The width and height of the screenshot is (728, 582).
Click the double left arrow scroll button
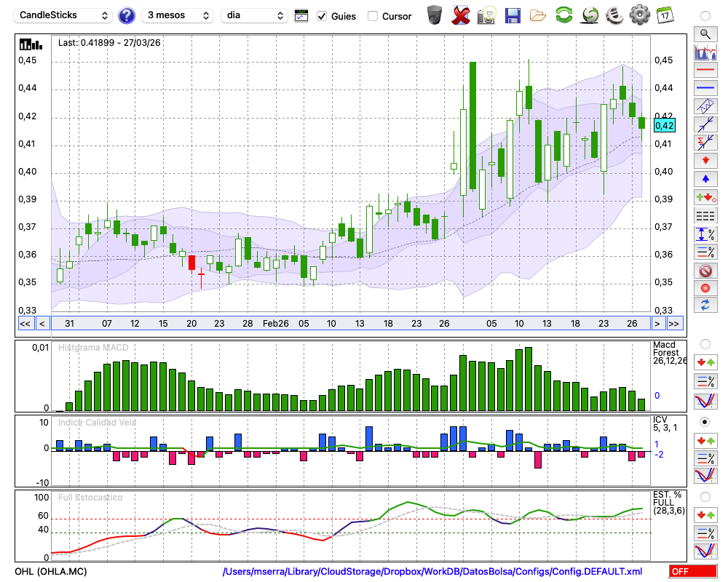point(25,324)
